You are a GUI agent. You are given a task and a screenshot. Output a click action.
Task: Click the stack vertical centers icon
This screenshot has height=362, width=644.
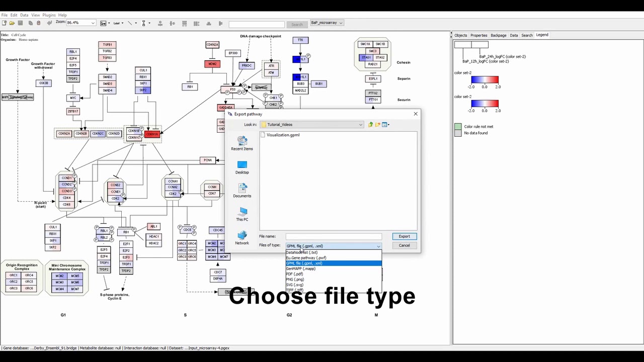tap(208, 23)
